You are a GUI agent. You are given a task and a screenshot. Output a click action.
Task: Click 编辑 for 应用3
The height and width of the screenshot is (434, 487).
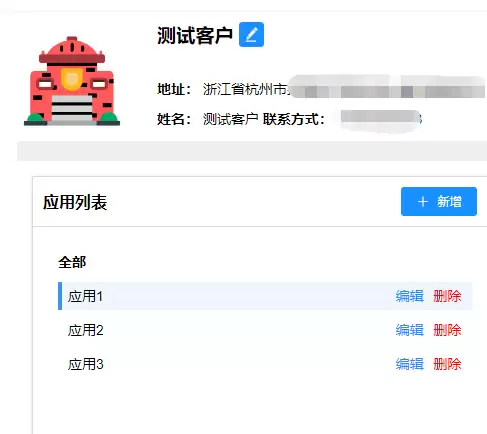point(410,364)
